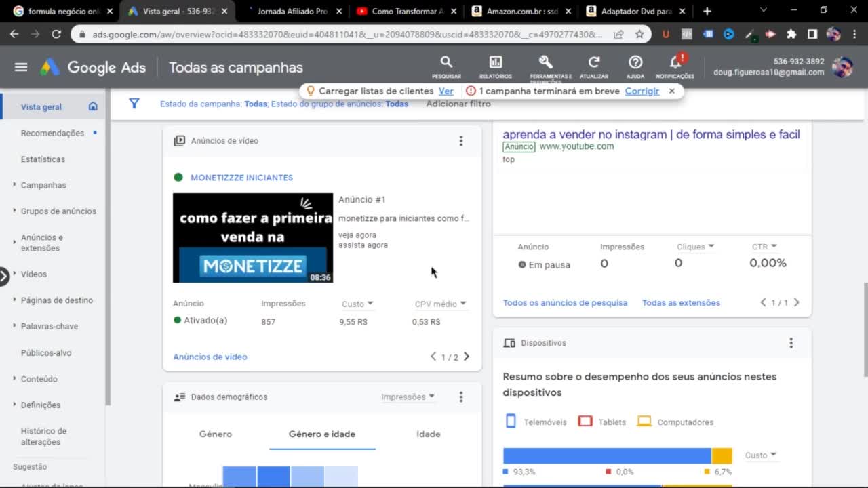Click the filter funnel icon
The image size is (868, 488).
[134, 104]
